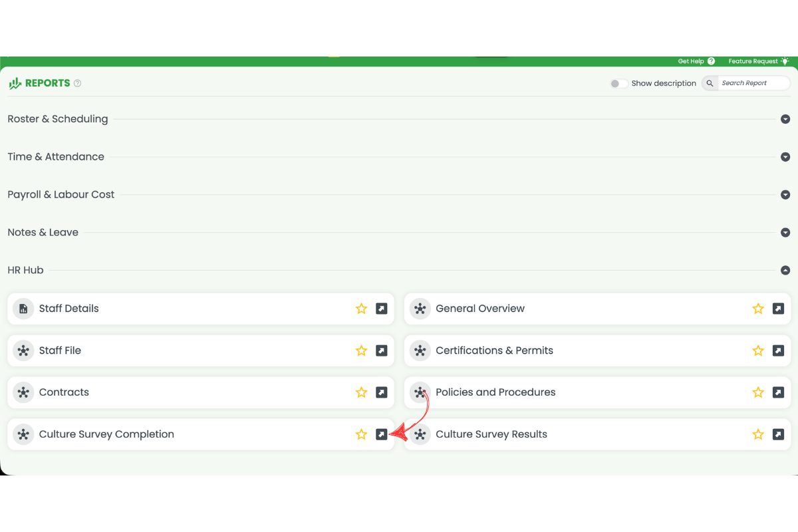Star the General Overview report

pyautogui.click(x=758, y=309)
